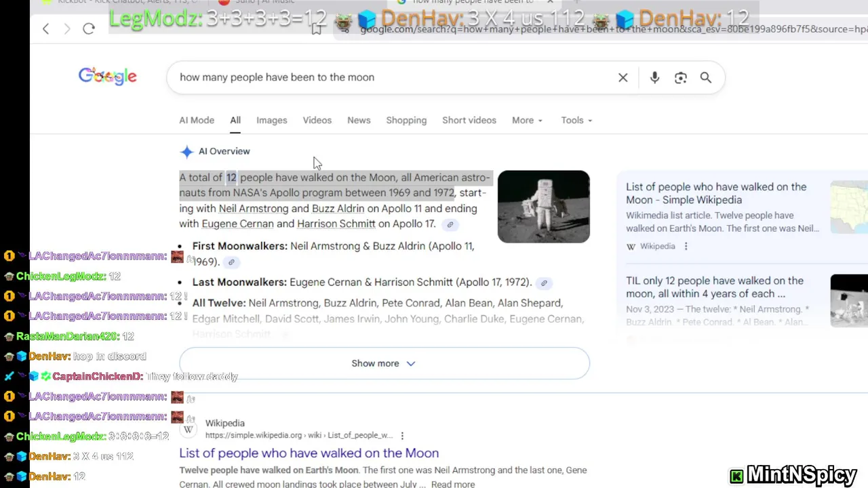Open the Images results tab
The image size is (868, 488).
pyautogui.click(x=272, y=120)
